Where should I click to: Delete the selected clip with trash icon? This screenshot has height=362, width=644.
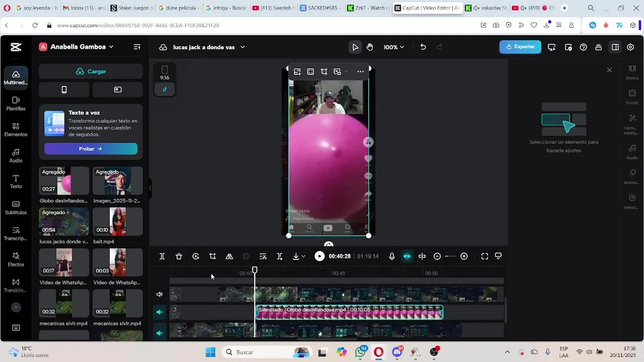[179, 256]
